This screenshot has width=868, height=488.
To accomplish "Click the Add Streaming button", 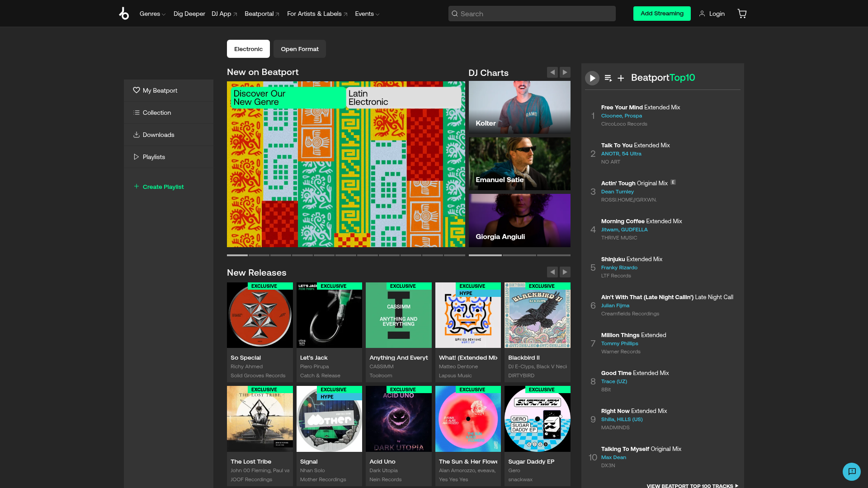I will point(662,13).
